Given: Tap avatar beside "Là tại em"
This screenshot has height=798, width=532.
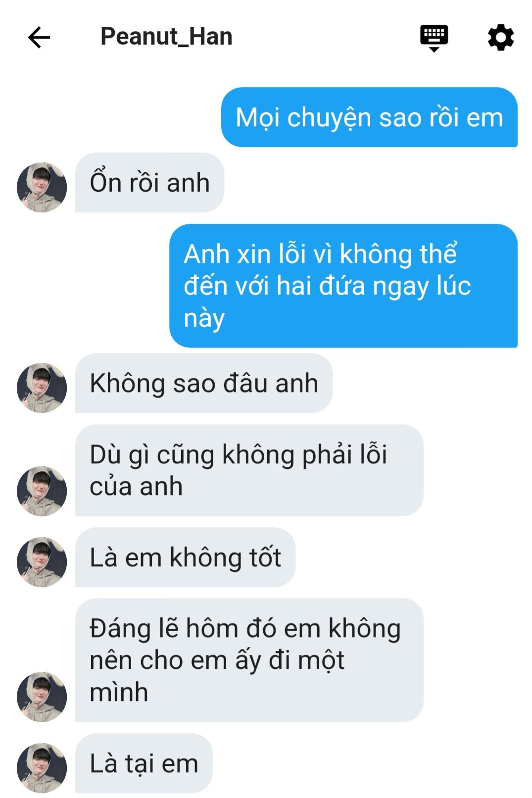Looking at the screenshot, I should (42, 768).
